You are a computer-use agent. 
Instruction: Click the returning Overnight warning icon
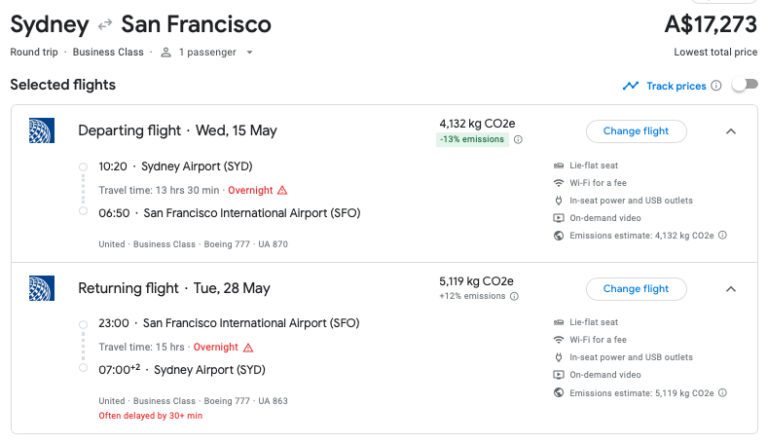click(x=248, y=348)
